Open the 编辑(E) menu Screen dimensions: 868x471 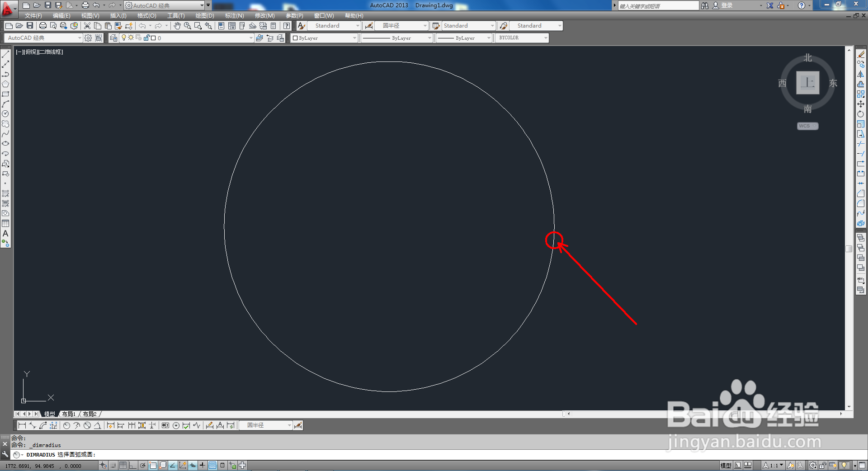tap(61, 16)
